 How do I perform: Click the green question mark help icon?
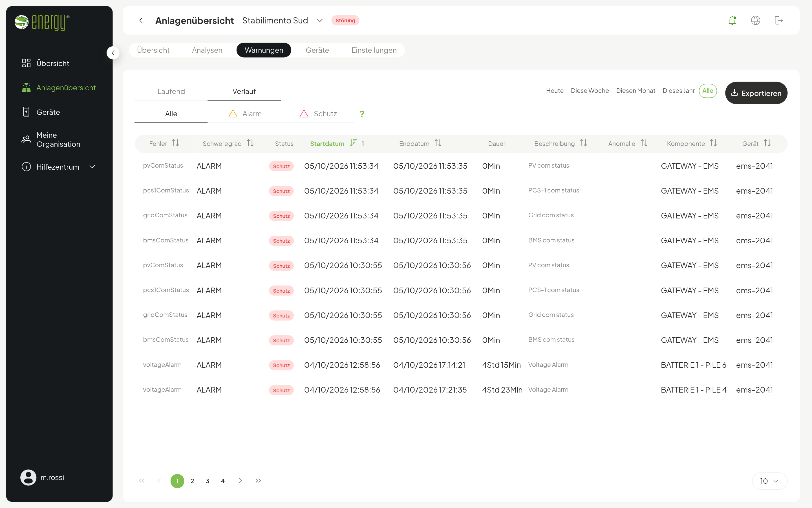tap(362, 114)
